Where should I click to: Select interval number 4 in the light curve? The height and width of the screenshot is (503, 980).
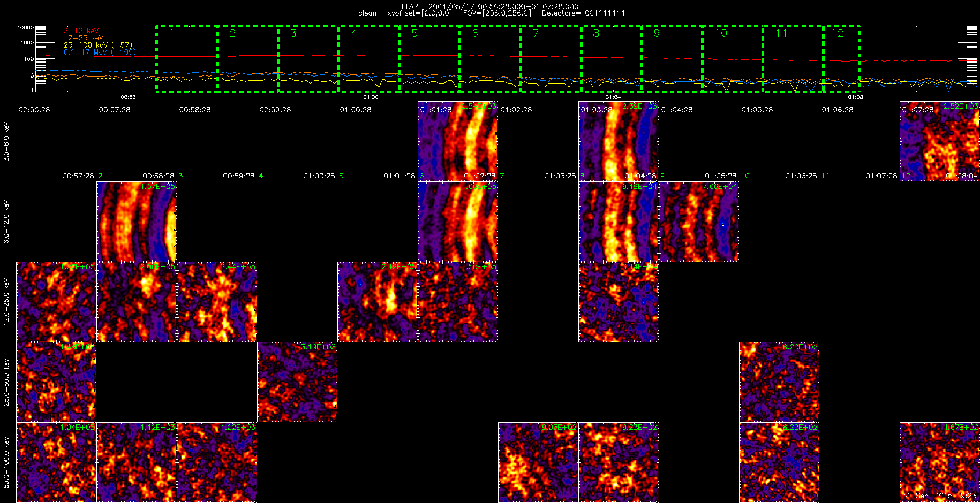369,59
